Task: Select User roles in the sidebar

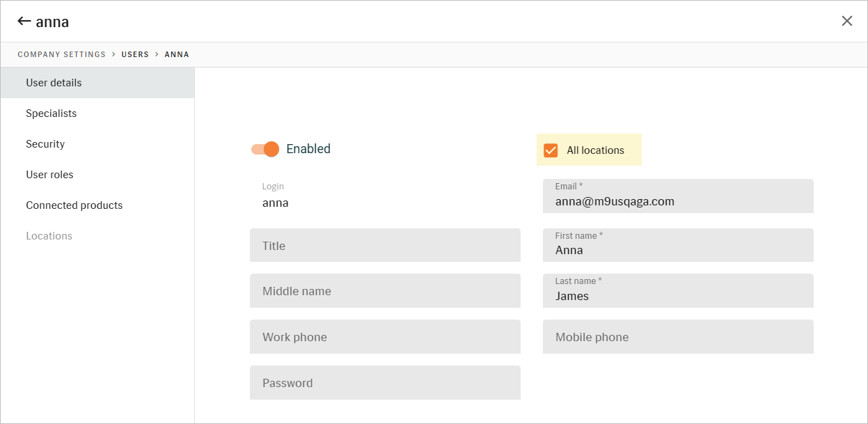Action: [x=97, y=175]
